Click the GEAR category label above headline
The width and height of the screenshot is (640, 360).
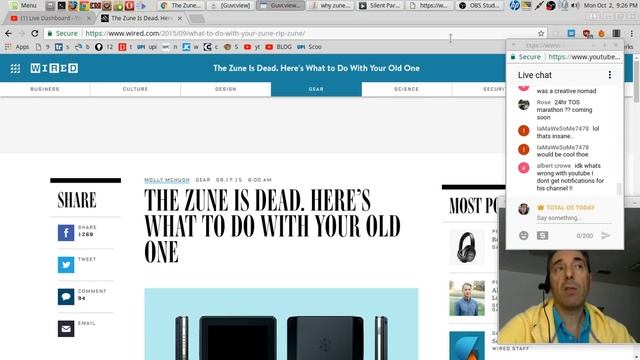pos(203,180)
